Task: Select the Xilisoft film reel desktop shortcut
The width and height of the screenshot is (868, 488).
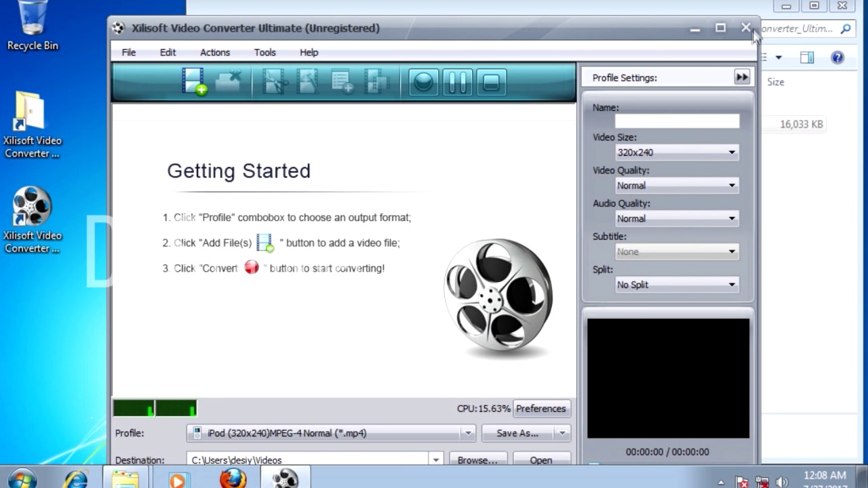Action: (32, 220)
